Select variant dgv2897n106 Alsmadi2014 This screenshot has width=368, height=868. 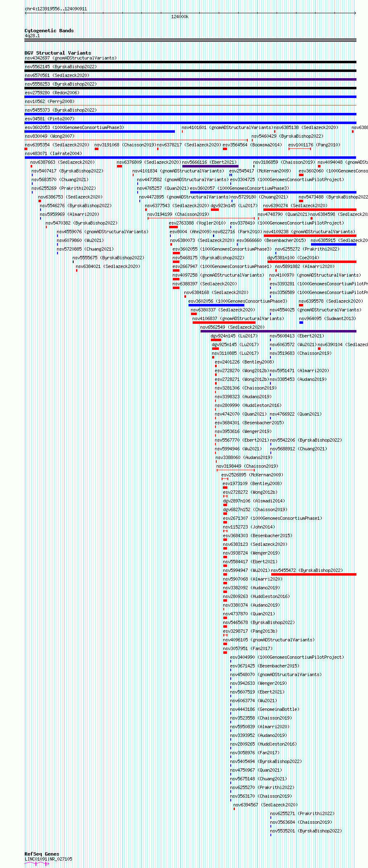coord(254,501)
